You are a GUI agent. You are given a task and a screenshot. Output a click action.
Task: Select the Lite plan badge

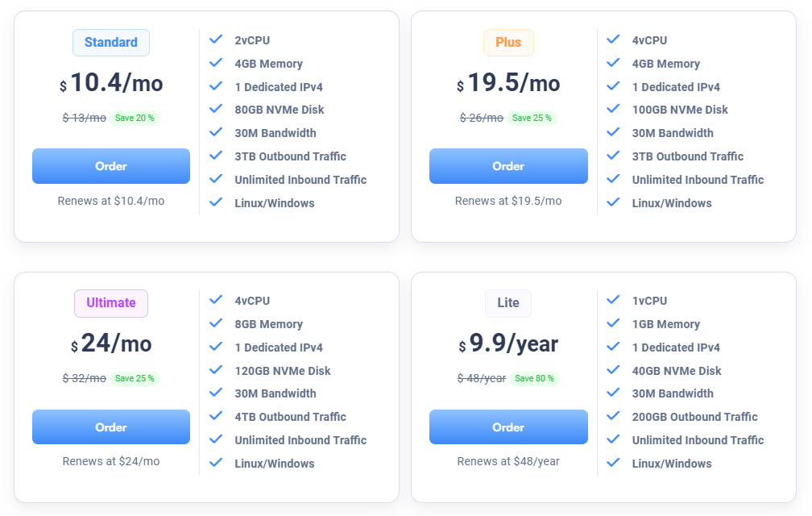tap(508, 303)
